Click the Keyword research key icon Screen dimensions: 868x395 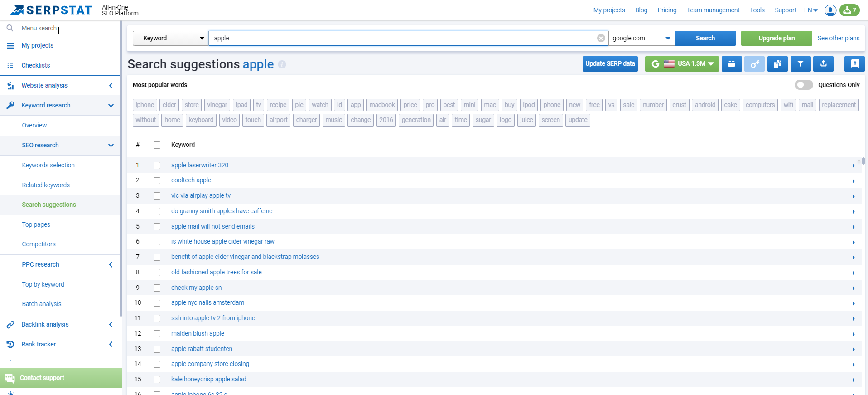(10, 105)
